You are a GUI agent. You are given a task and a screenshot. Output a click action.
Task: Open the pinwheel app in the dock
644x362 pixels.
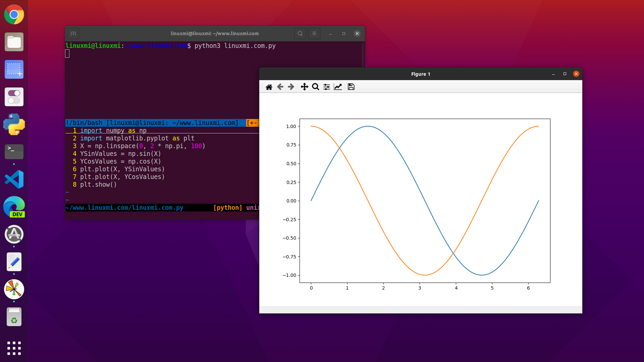pyautogui.click(x=14, y=289)
